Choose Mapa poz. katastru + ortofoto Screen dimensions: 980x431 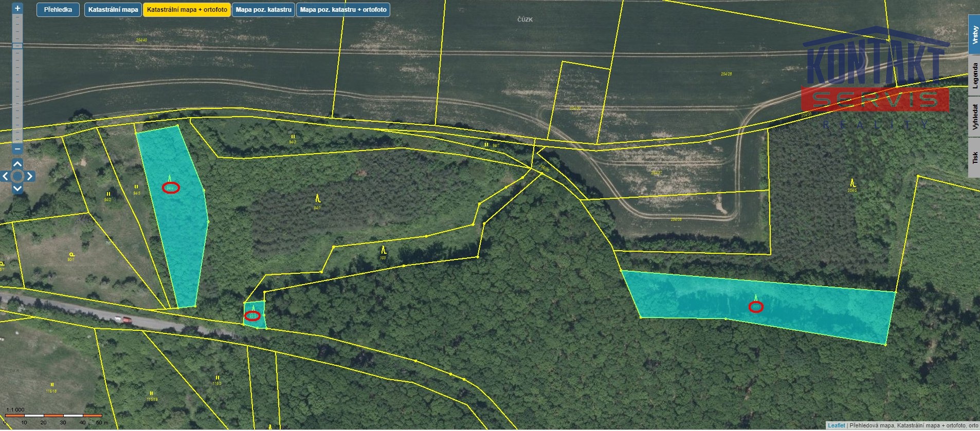(343, 10)
